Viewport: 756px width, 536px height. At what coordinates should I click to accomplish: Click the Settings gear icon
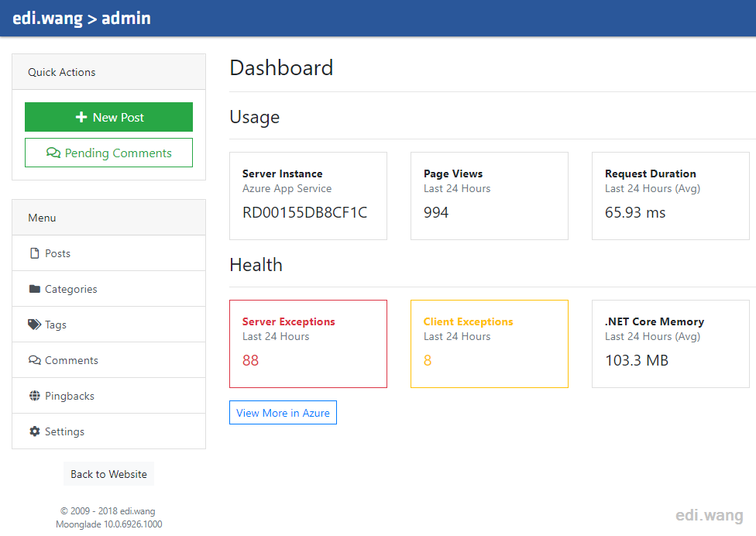(x=35, y=431)
